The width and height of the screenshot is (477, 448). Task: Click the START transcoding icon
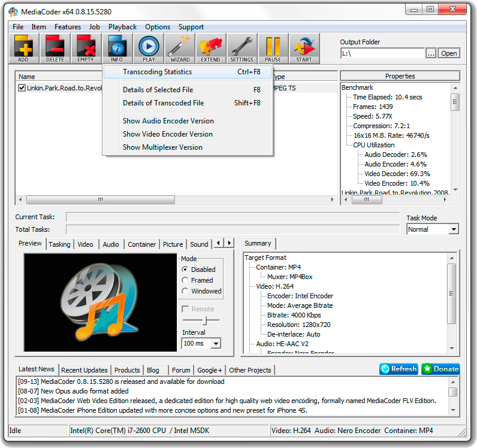(304, 49)
